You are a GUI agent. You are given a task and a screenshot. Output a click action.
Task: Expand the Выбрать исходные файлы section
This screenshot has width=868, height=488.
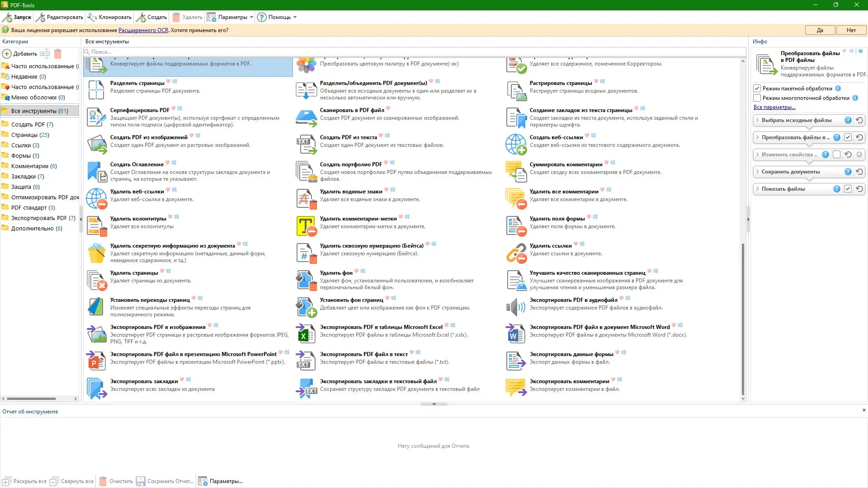click(758, 120)
